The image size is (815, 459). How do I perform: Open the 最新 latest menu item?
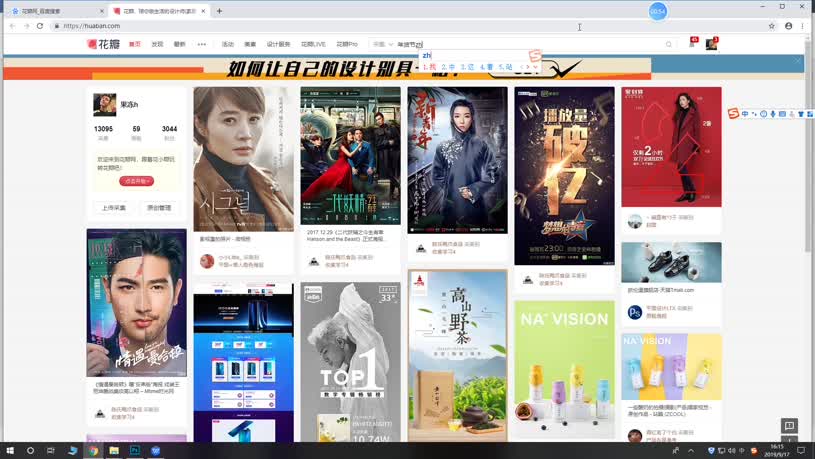[179, 44]
